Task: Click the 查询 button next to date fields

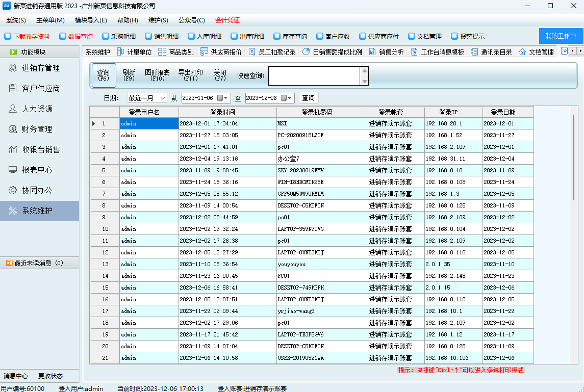Action: [x=309, y=98]
